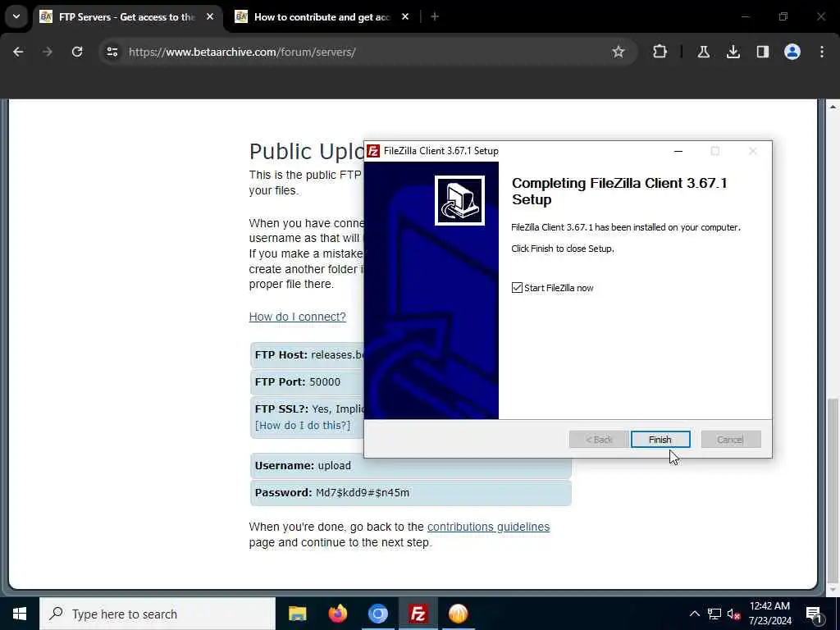Click the taskbar search box
The width and height of the screenshot is (840, 630).
[157, 614]
